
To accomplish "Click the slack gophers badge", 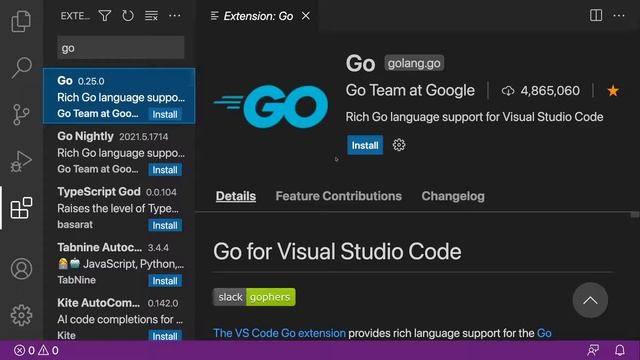I will [254, 297].
